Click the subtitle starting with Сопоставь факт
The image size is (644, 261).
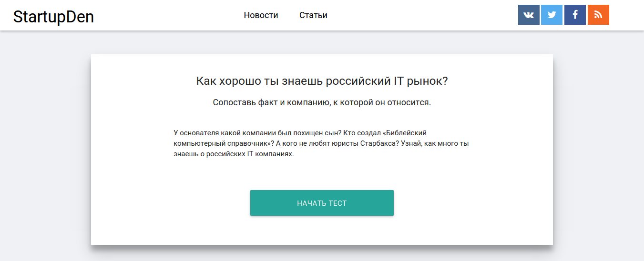click(322, 102)
